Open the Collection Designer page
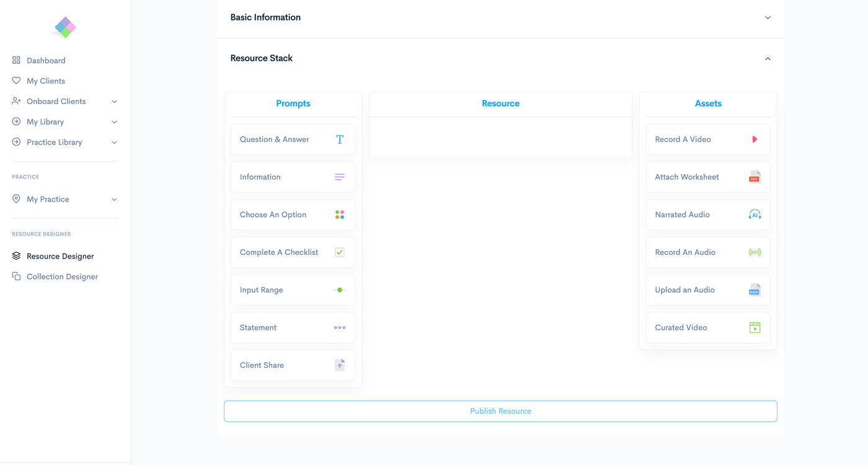 coord(62,277)
